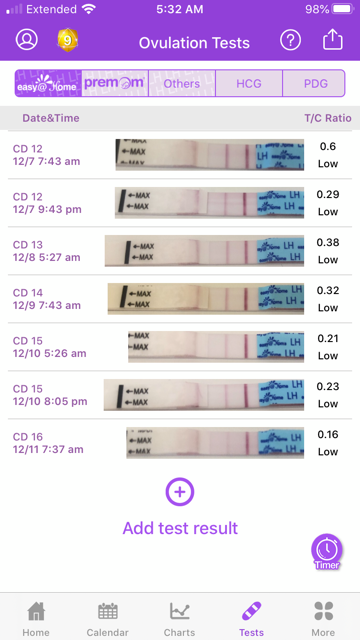The width and height of the screenshot is (360, 640).
Task: Open the help question mark icon
Action: click(x=290, y=40)
